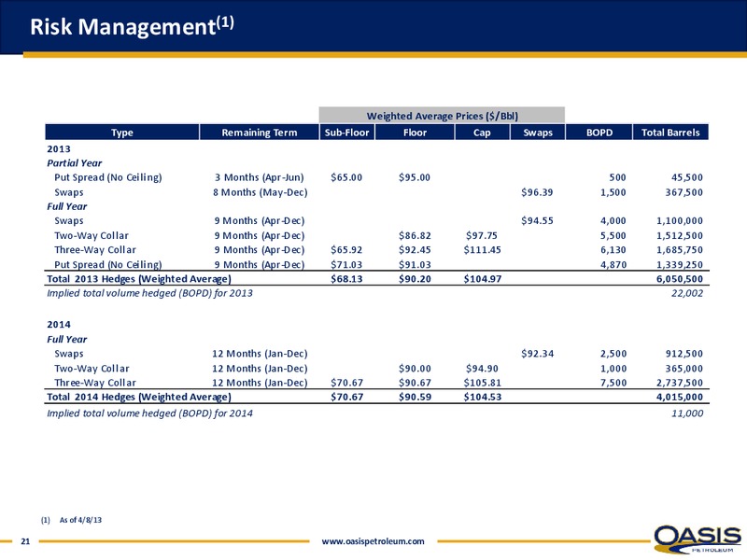
Task: Click "Total 2014 Hedges (Weighted Average)" row label
Action: pos(139,398)
